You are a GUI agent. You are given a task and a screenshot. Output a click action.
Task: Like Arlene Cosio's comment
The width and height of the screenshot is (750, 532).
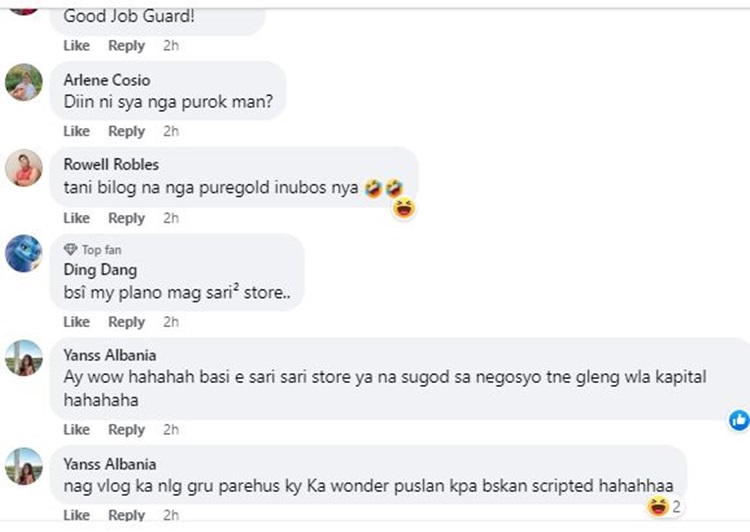pyautogui.click(x=77, y=131)
